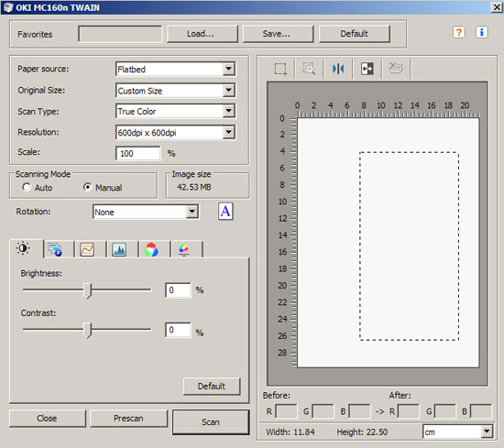Click the Before G value field
Image resolution: width=504 pixels, height=448 pixels.
[323, 411]
